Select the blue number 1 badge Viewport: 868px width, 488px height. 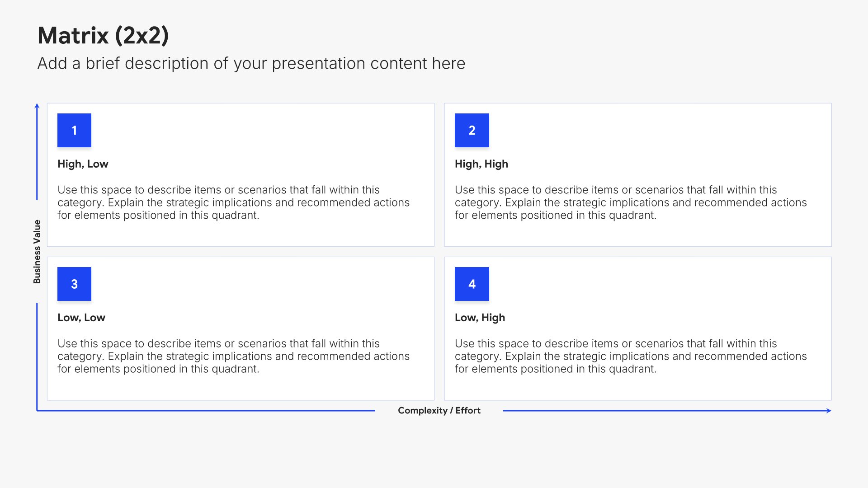click(74, 130)
